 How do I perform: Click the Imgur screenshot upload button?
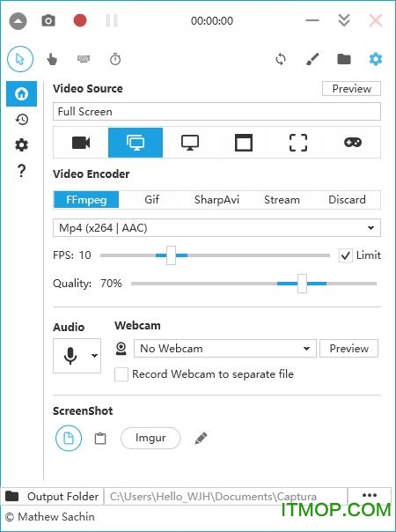tap(150, 438)
